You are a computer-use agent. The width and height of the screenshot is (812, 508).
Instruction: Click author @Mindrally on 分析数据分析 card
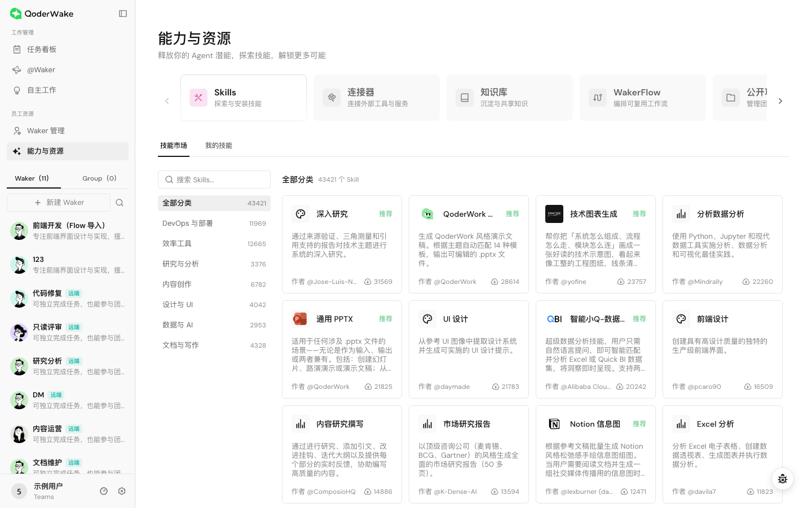(697, 282)
